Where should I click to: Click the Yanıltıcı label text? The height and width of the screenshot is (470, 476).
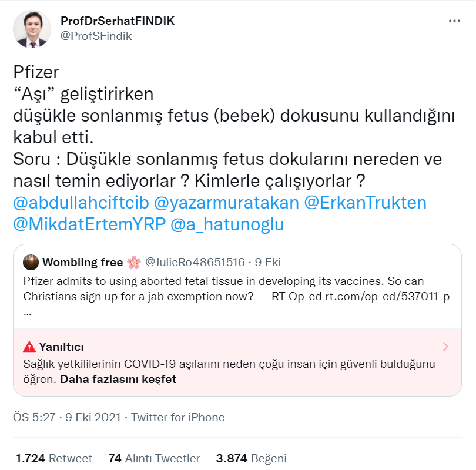[x=62, y=347]
